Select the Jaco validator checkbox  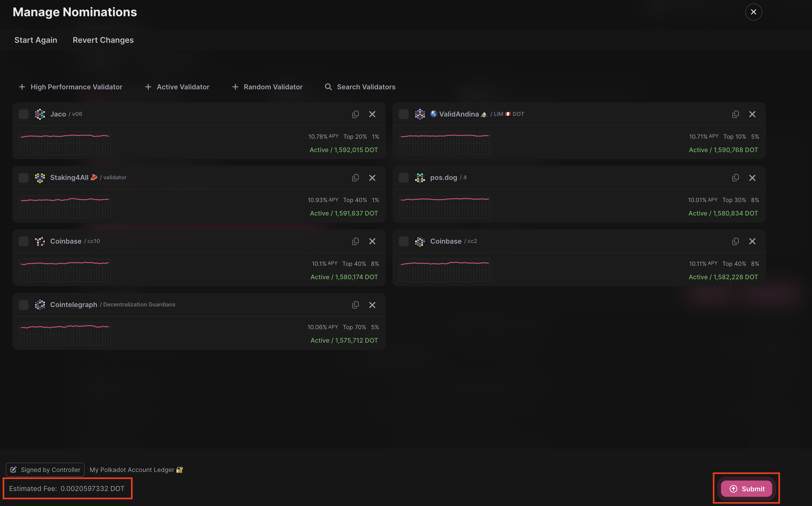[x=23, y=114]
